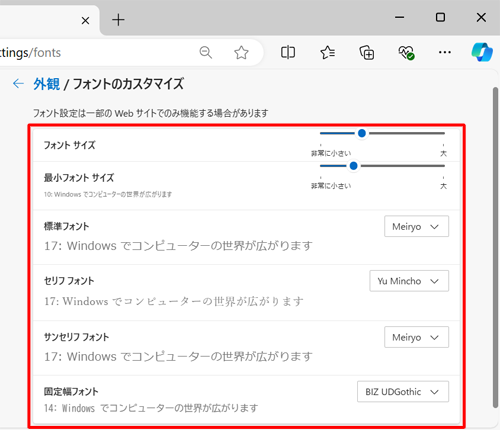Click the 最小フォント サイズ label
Screen dimensions: 500x430
(79, 178)
